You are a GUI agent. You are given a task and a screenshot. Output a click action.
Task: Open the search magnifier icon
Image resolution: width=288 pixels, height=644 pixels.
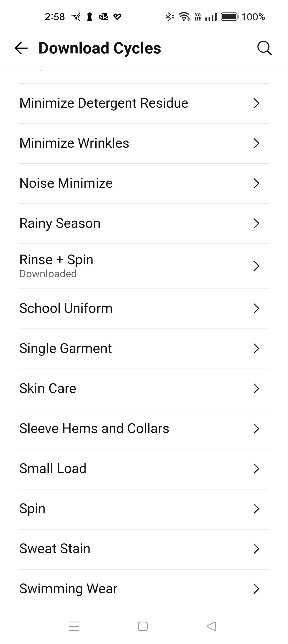pyautogui.click(x=264, y=48)
